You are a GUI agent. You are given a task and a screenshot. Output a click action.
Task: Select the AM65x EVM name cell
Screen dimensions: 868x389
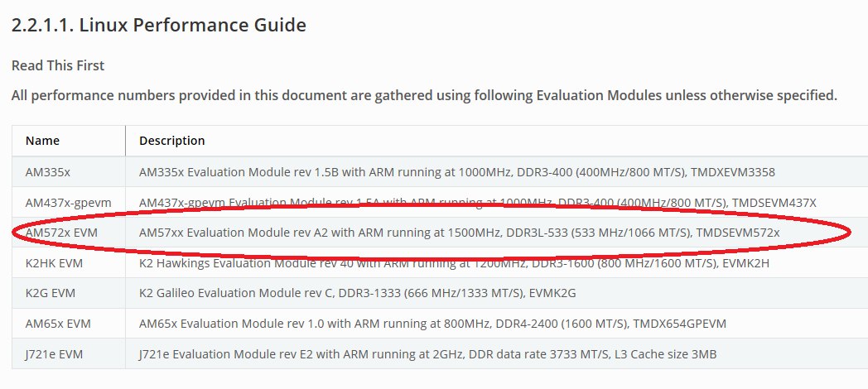(x=69, y=323)
